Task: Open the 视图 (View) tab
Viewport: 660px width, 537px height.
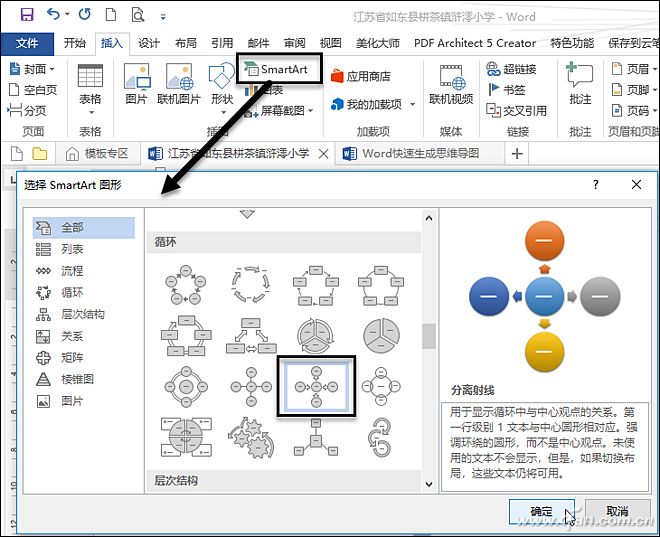Action: click(x=330, y=43)
